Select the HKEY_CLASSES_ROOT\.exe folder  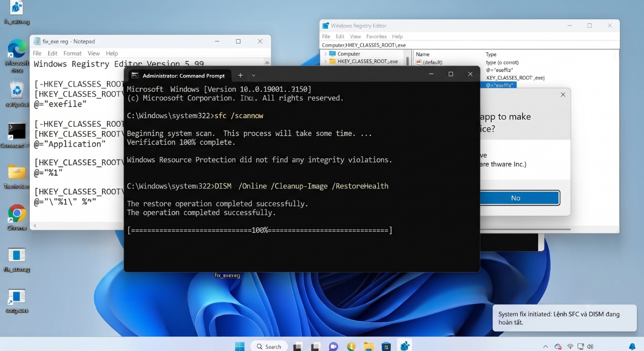pyautogui.click(x=367, y=61)
